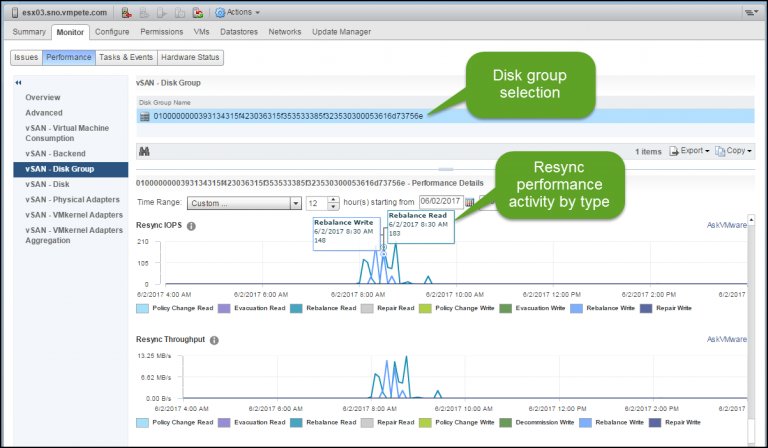This screenshot has width=768, height=448.
Task: Go to the Permissions tab
Action: [162, 32]
